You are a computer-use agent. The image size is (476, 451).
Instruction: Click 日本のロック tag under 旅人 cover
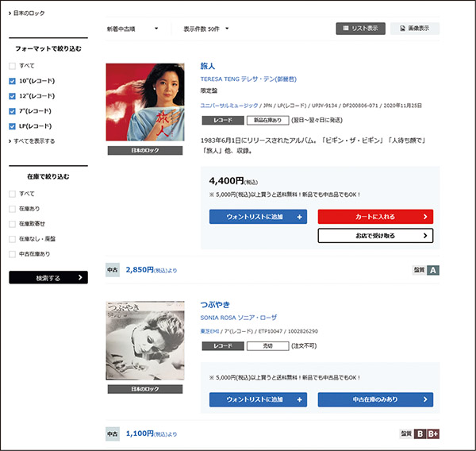point(144,150)
